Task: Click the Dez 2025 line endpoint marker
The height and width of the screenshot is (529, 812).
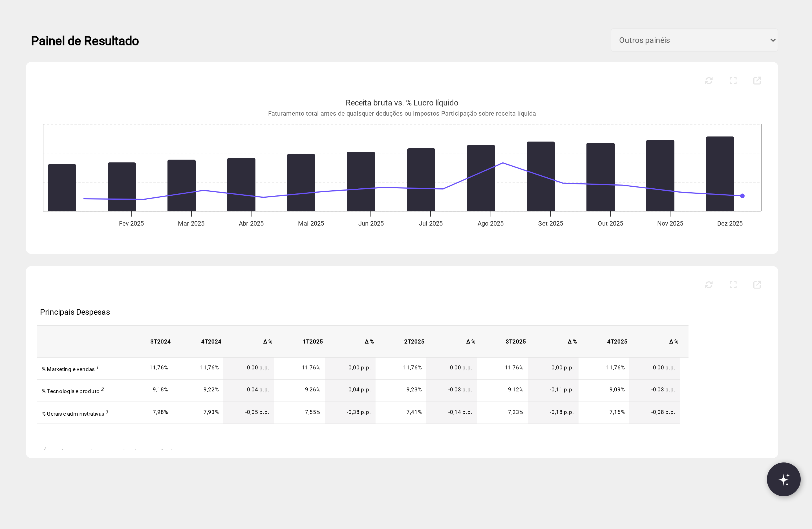Action: [x=742, y=196]
